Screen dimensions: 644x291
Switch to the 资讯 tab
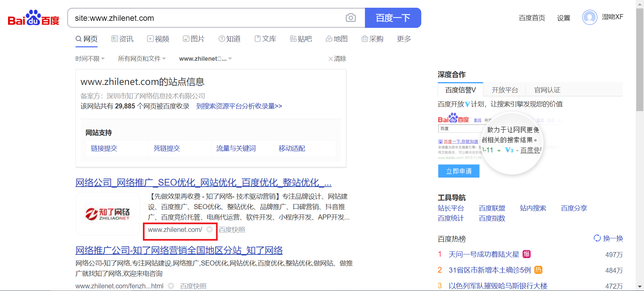point(122,39)
